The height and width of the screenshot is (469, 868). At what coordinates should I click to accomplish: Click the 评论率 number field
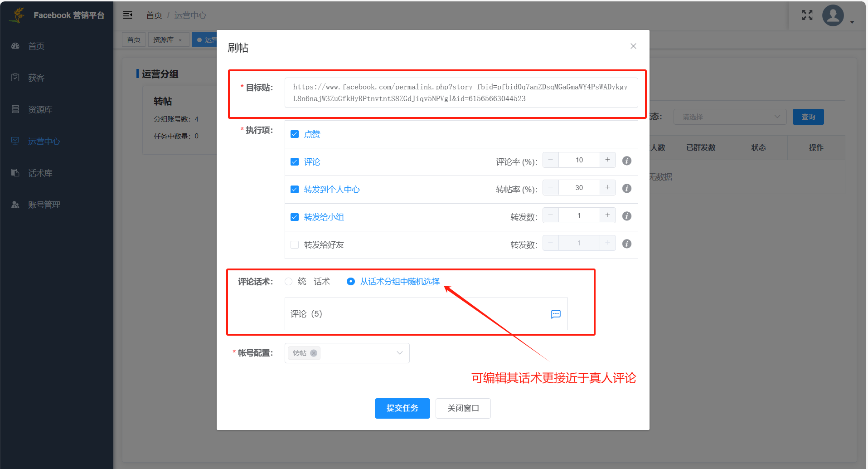coord(579,160)
